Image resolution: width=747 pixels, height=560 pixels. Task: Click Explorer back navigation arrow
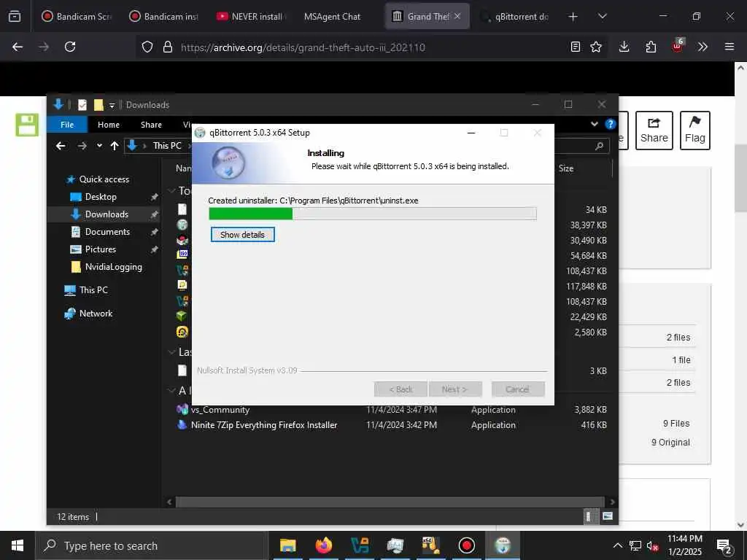pyautogui.click(x=61, y=146)
